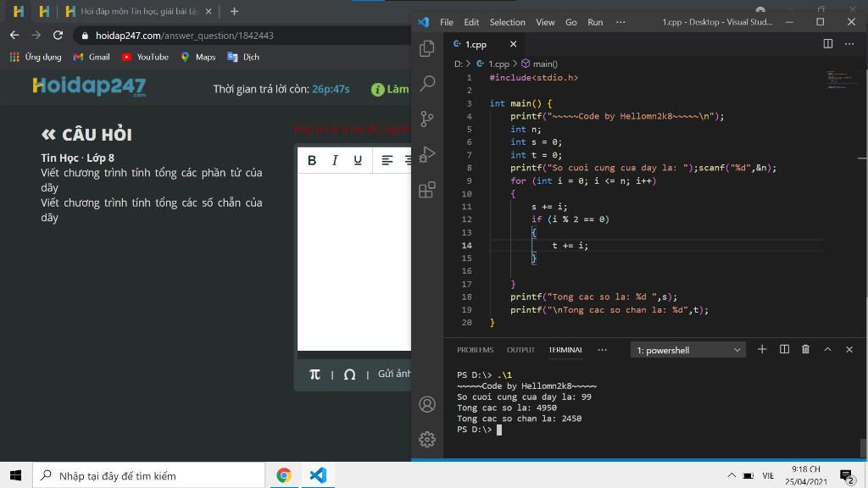Viewport: 868px width, 488px height.
Task: Close the Hoidap247 browser tab
Action: tap(209, 11)
